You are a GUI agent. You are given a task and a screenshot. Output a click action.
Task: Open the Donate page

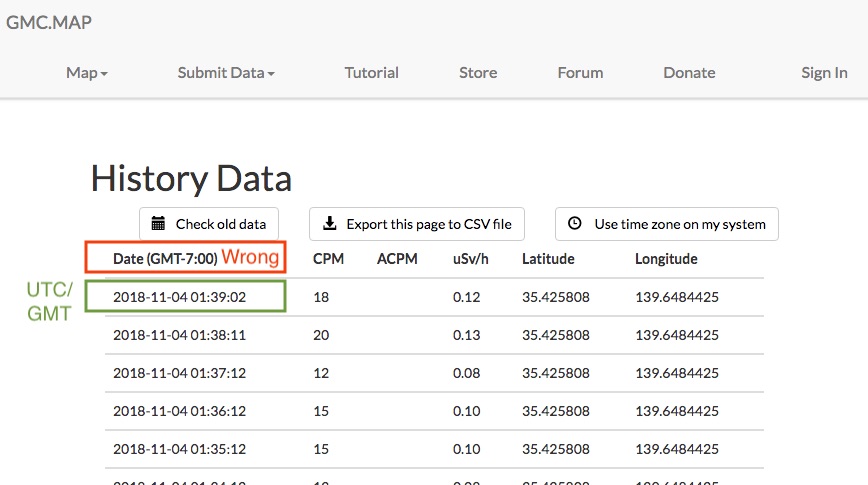pyautogui.click(x=689, y=73)
